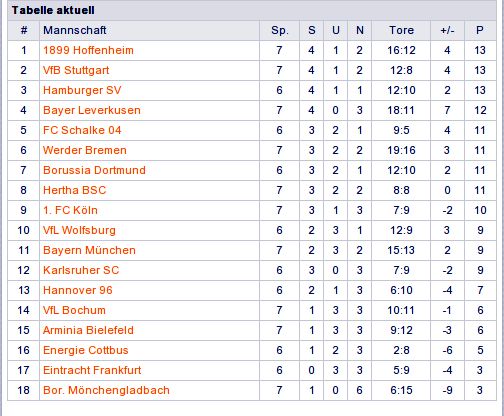Click the VfB Stuttgart team link
Viewport: 504px width, 416px height.
[76, 70]
